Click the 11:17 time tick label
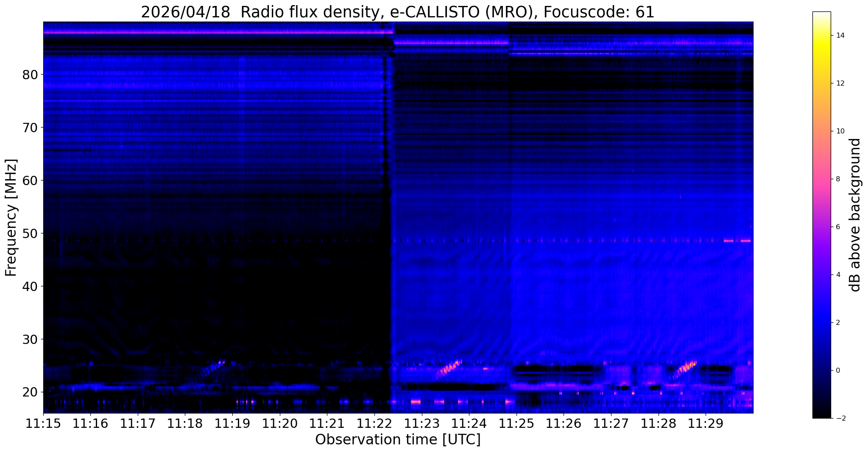Viewport: 868px width, 452px height. (138, 424)
